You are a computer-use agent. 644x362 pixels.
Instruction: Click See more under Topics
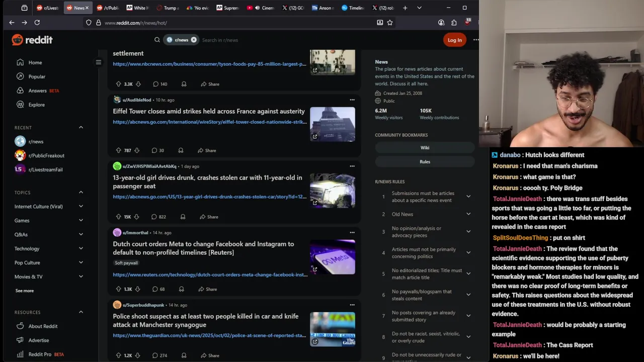pos(25,291)
